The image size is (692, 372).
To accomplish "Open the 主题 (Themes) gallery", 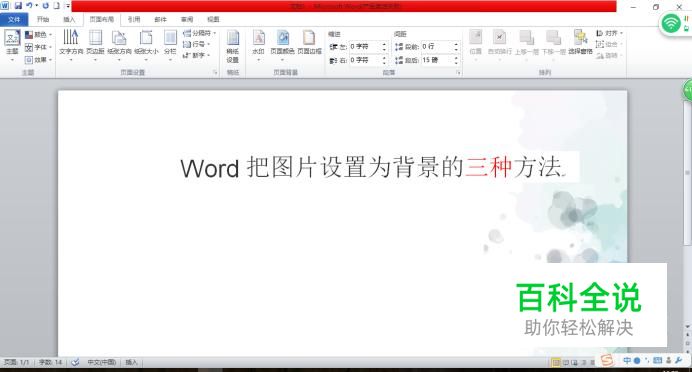I will [12, 45].
